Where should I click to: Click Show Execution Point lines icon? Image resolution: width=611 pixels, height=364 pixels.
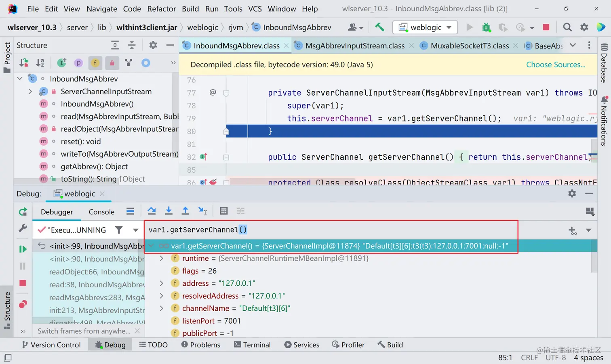[x=130, y=211]
